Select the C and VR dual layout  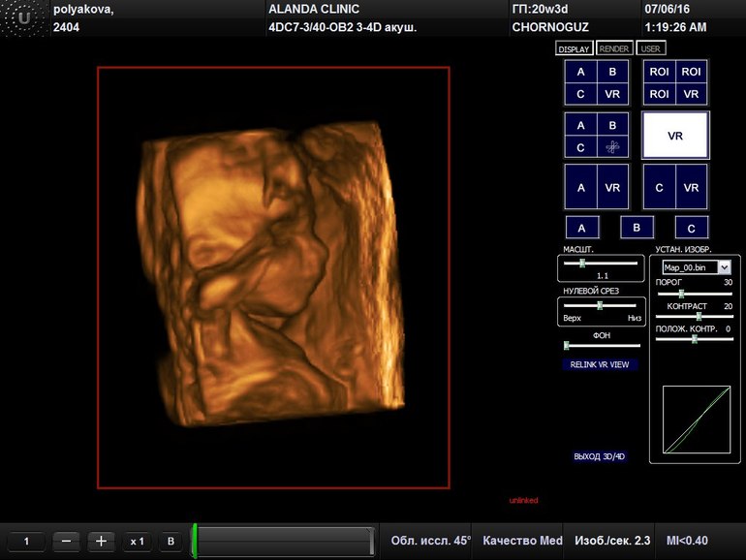coord(675,187)
